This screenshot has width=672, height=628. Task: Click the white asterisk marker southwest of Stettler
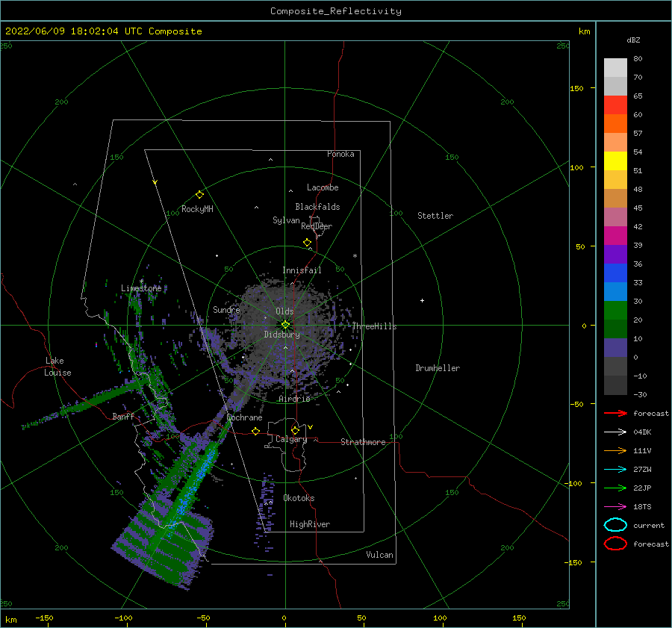click(x=355, y=256)
